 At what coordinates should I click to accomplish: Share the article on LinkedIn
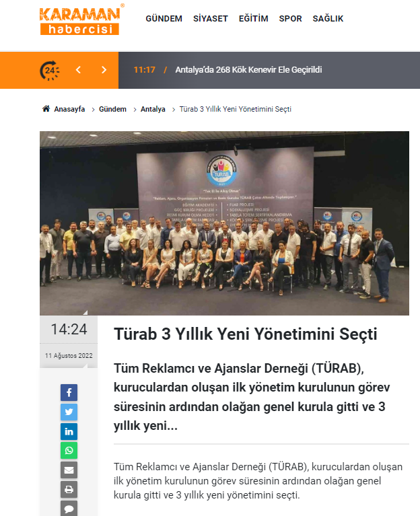69,431
